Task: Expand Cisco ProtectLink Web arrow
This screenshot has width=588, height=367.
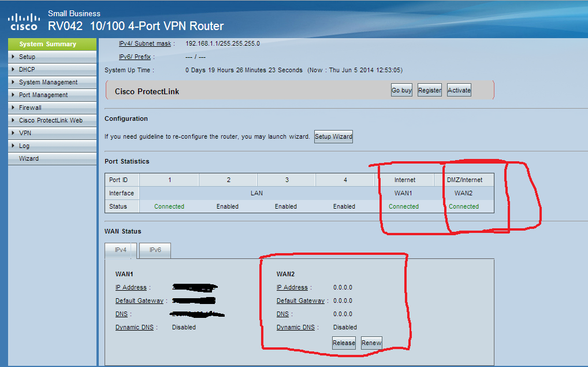Action: point(13,120)
